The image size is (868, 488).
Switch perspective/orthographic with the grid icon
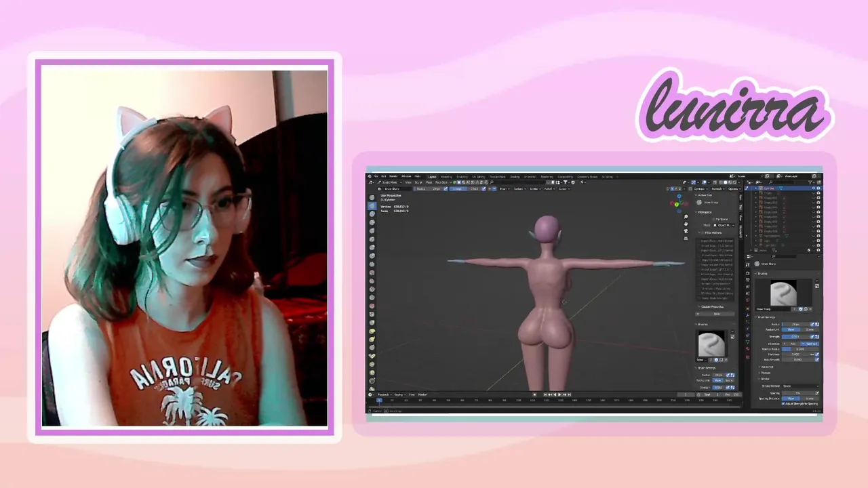click(x=686, y=239)
